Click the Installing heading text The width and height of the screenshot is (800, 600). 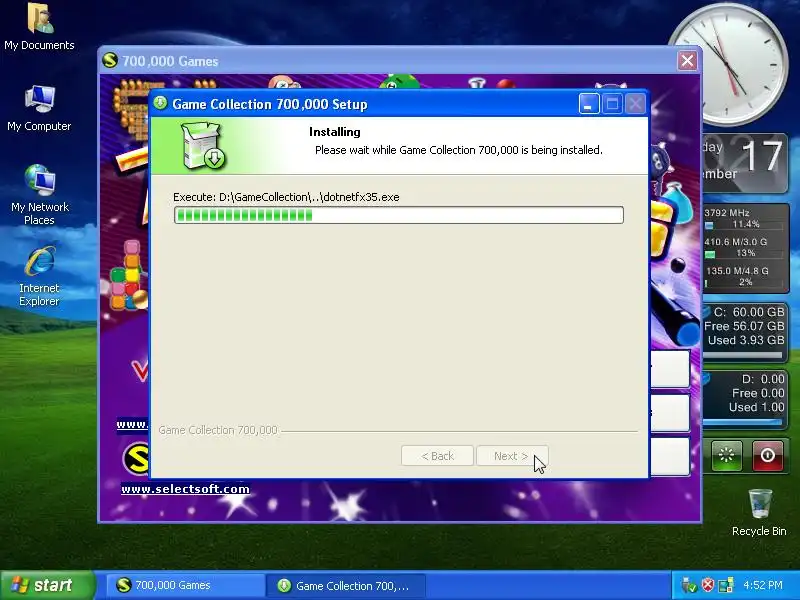(x=335, y=132)
